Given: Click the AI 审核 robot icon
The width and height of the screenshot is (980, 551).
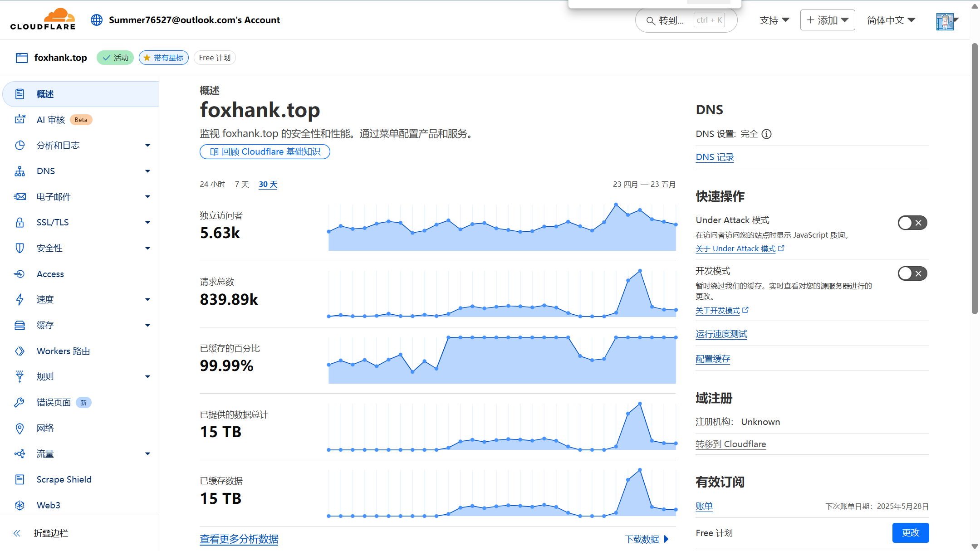Looking at the screenshot, I should click(20, 120).
